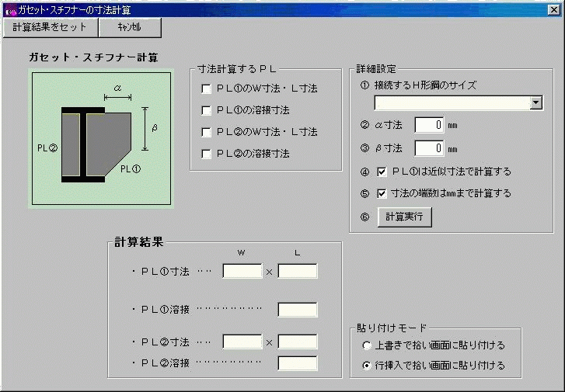Click the ガセット・スチフナー計算 heading
The width and height of the screenshot is (565, 392).
point(93,57)
